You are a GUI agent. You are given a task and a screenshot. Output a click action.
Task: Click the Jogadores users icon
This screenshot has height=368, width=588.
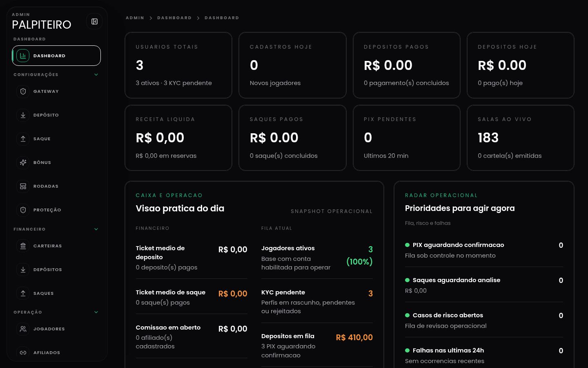click(23, 329)
